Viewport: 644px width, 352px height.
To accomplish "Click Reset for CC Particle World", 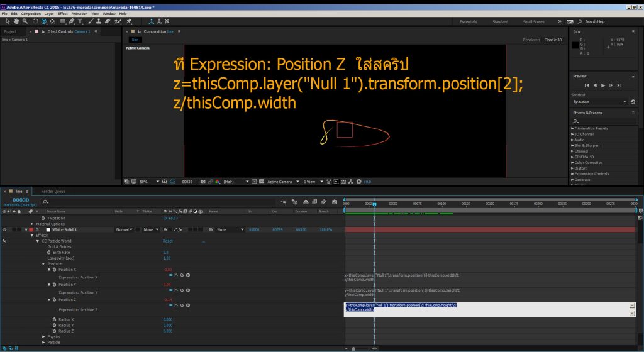I will point(168,241).
